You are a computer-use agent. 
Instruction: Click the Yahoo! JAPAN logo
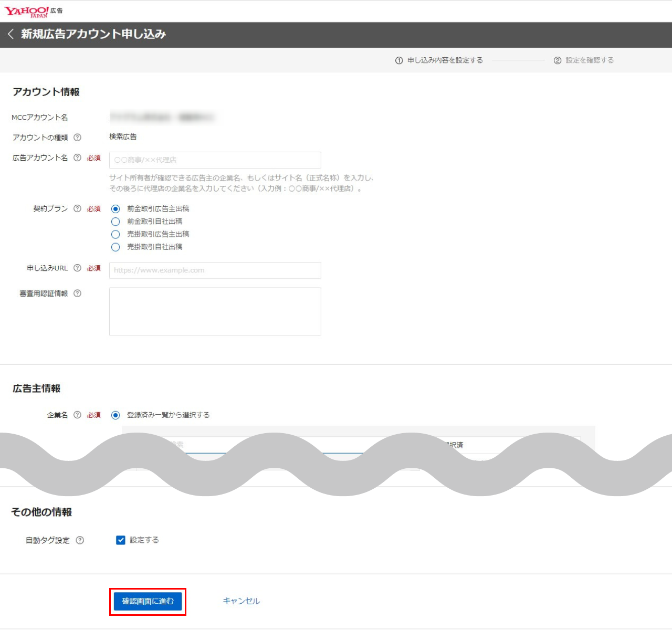pyautogui.click(x=27, y=12)
